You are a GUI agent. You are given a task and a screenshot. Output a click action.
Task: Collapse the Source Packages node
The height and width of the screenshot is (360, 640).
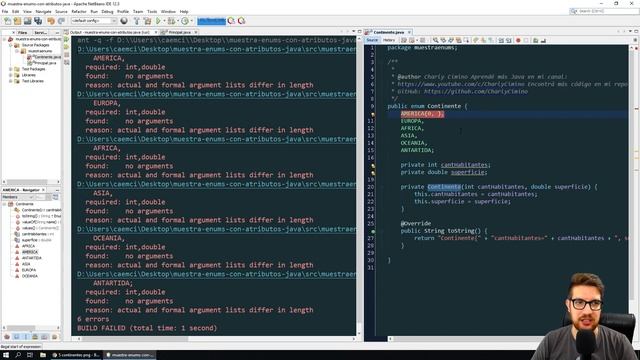(x=10, y=45)
